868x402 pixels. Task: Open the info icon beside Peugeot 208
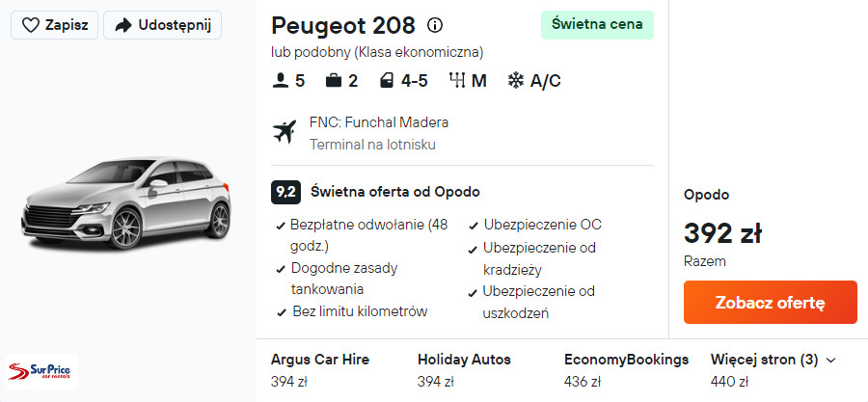[435, 25]
